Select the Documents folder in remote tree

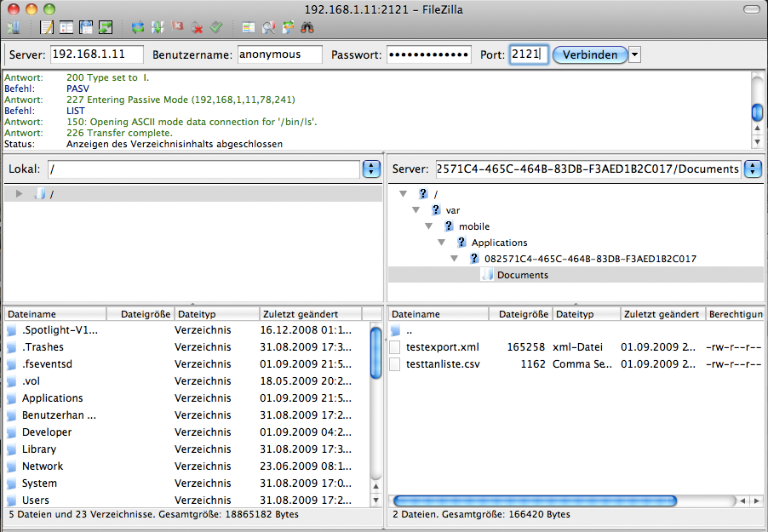(523, 275)
